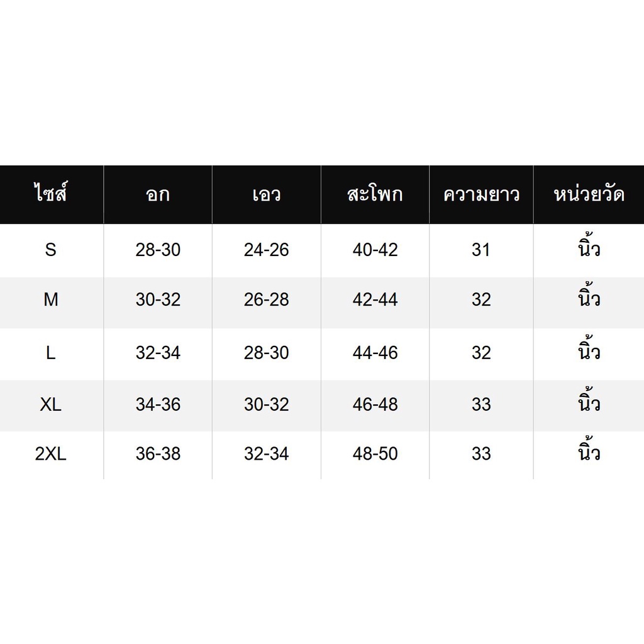Click the หน่วยวัด column header
Image resolution: width=644 pixels, height=644 pixels.
pyautogui.click(x=589, y=194)
